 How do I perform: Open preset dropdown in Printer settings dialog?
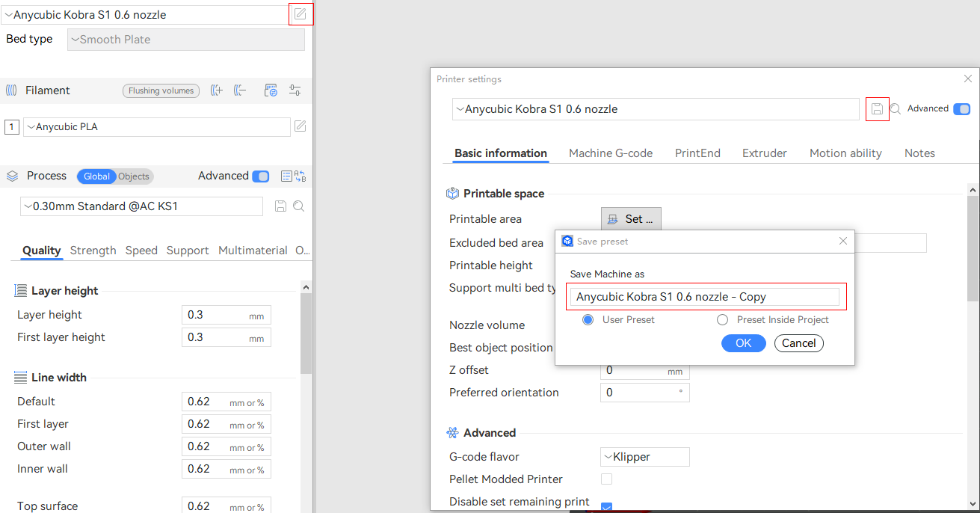pyautogui.click(x=656, y=109)
